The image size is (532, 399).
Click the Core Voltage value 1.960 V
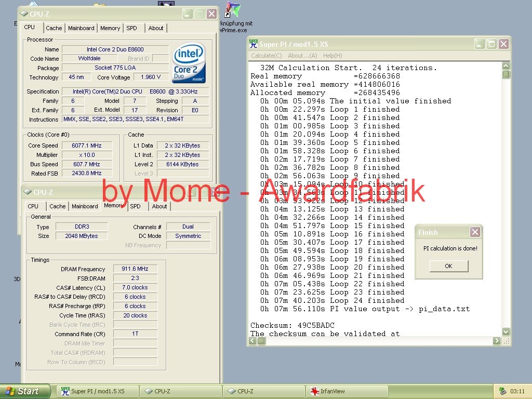(151, 77)
